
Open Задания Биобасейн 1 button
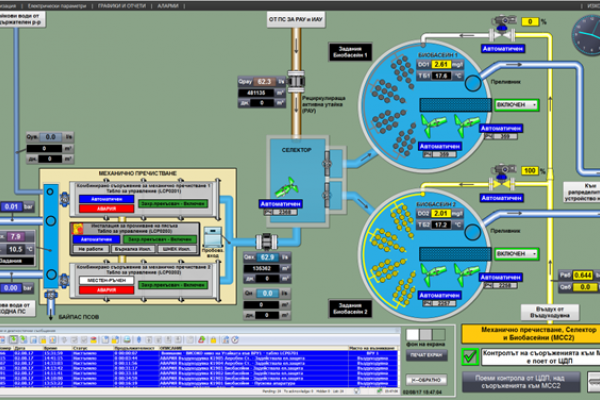[x=350, y=52]
